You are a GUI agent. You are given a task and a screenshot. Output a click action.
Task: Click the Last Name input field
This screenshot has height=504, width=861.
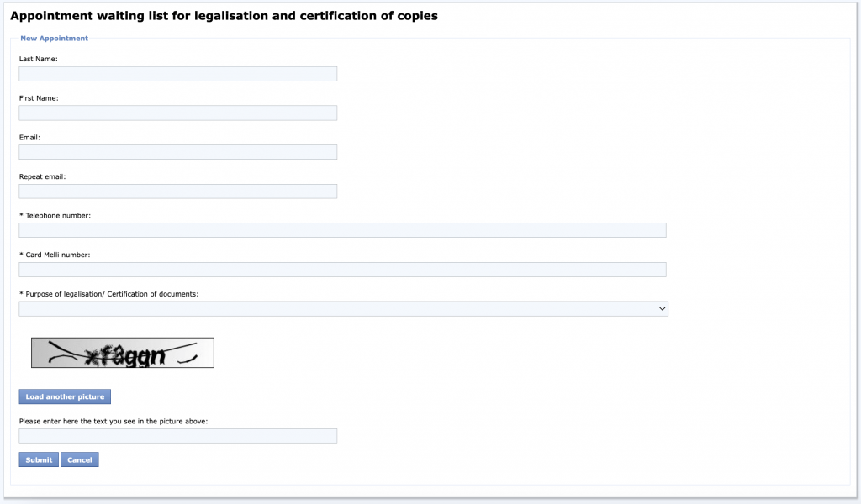(177, 74)
